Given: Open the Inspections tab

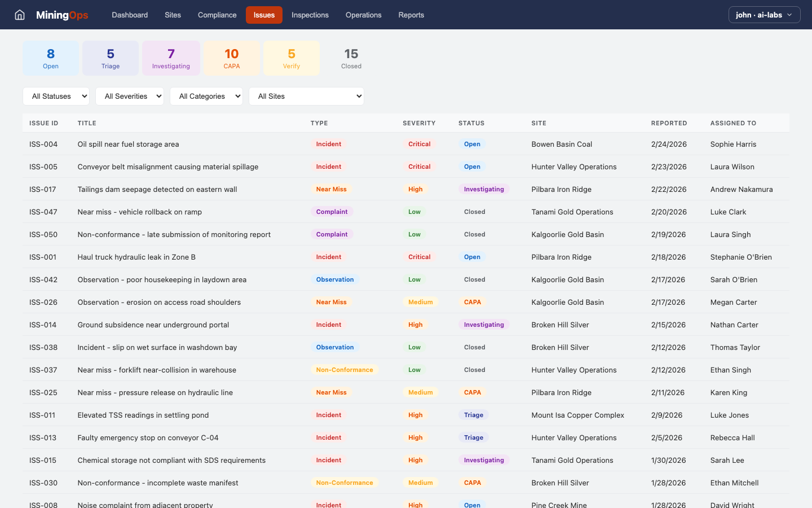Looking at the screenshot, I should (x=310, y=15).
